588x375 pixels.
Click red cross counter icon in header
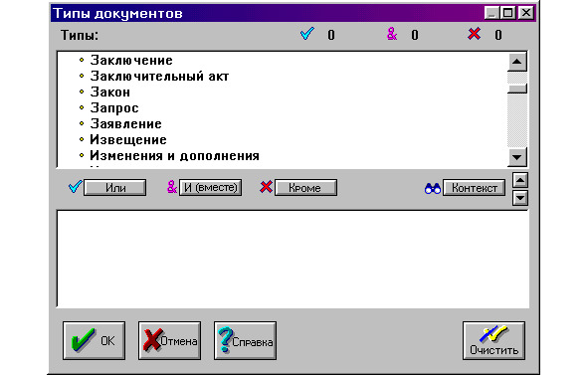tap(474, 34)
